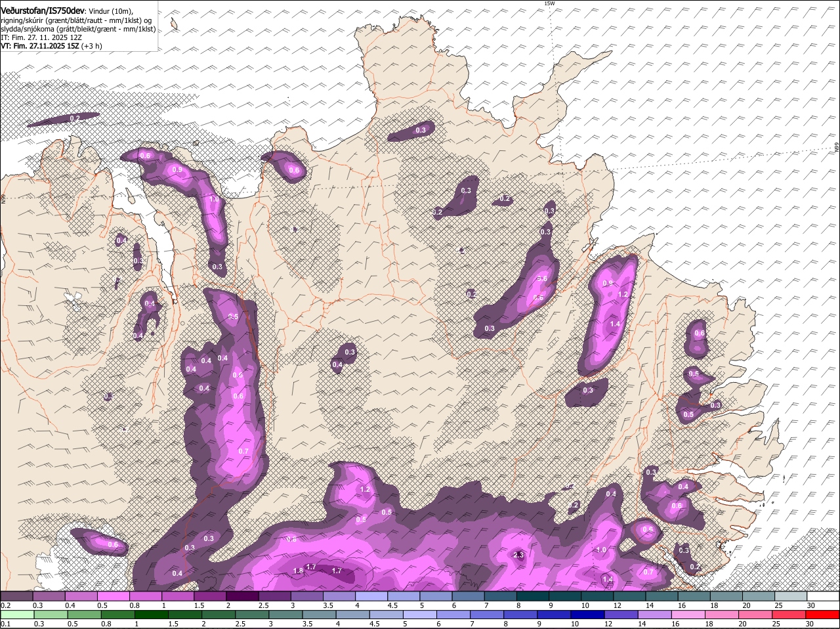This screenshot has height=629, width=840.
Task: Click the 10 label in the upper legend row
Action: coord(585,605)
